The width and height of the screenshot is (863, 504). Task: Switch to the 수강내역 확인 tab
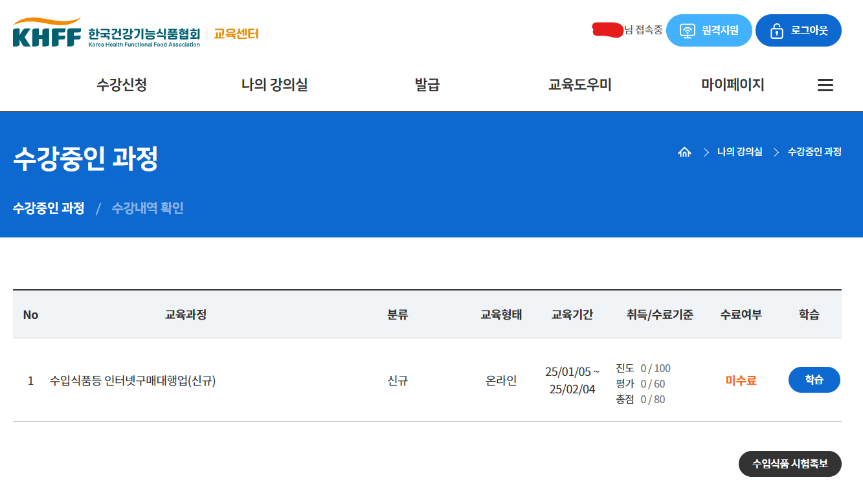(x=146, y=208)
